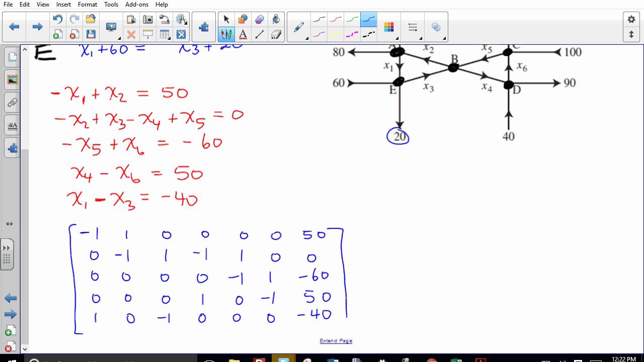Open the Add-ons sidebar tab

click(x=12, y=148)
